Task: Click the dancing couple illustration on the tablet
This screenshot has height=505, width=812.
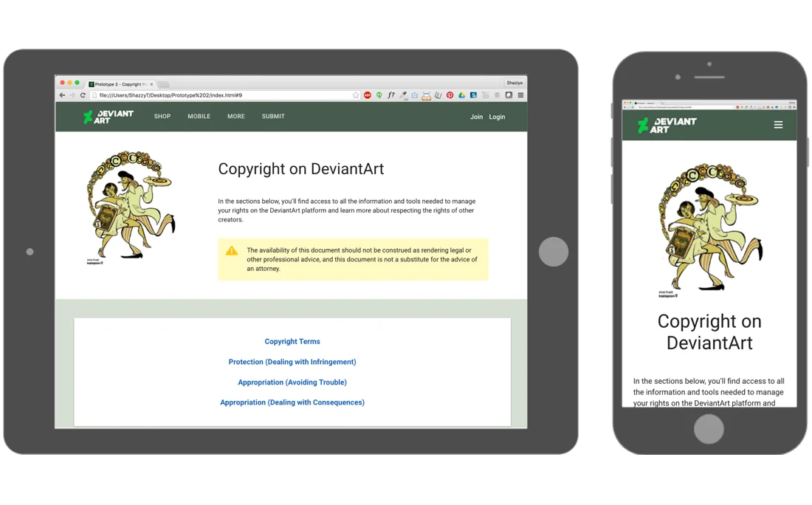Action: (131, 207)
